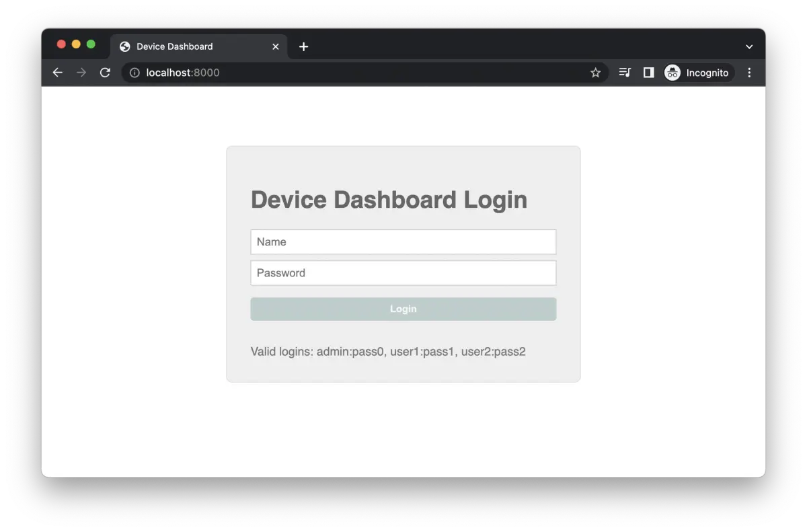Image resolution: width=807 pixels, height=532 pixels.
Task: Open the Incognito profile indicator
Action: tap(698, 73)
